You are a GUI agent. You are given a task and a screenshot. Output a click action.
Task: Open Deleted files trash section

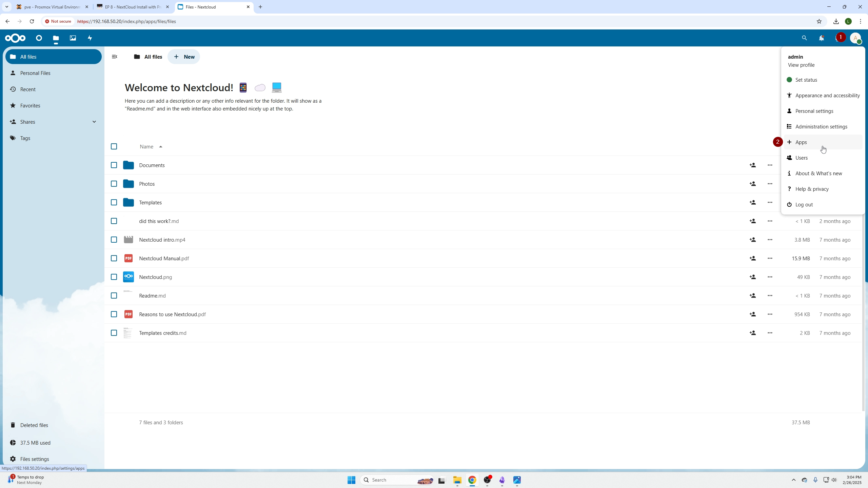point(34,425)
